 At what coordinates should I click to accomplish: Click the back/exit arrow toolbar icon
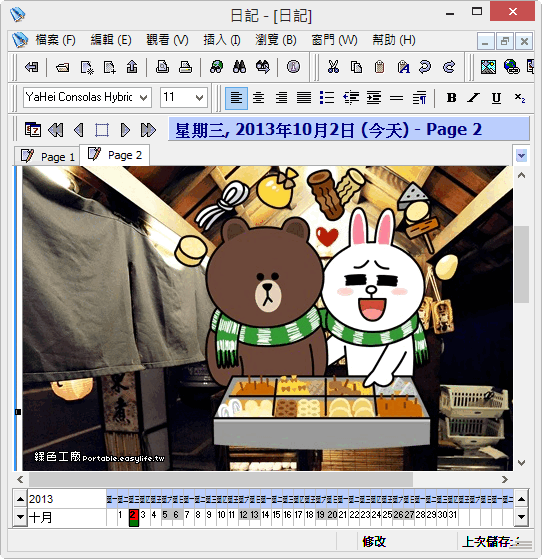coord(32,67)
